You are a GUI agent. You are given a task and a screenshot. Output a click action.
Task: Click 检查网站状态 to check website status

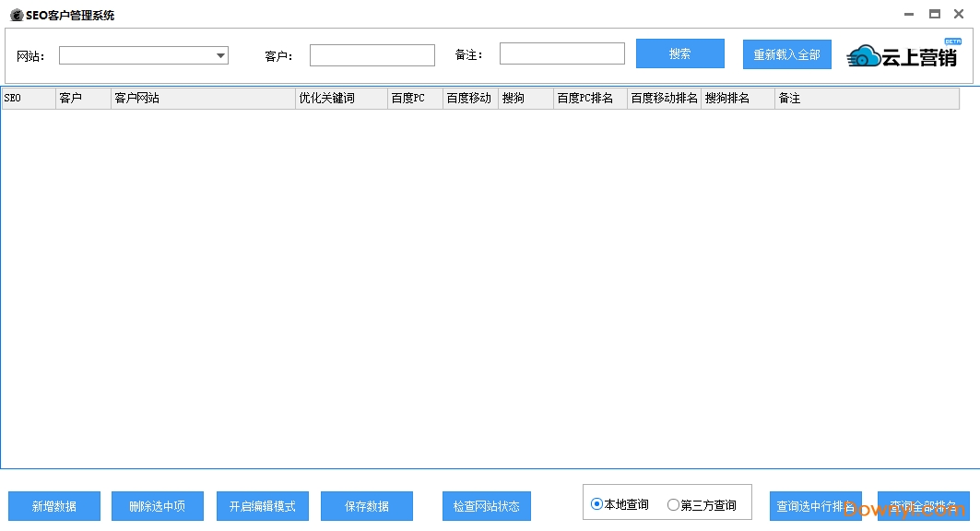486,505
